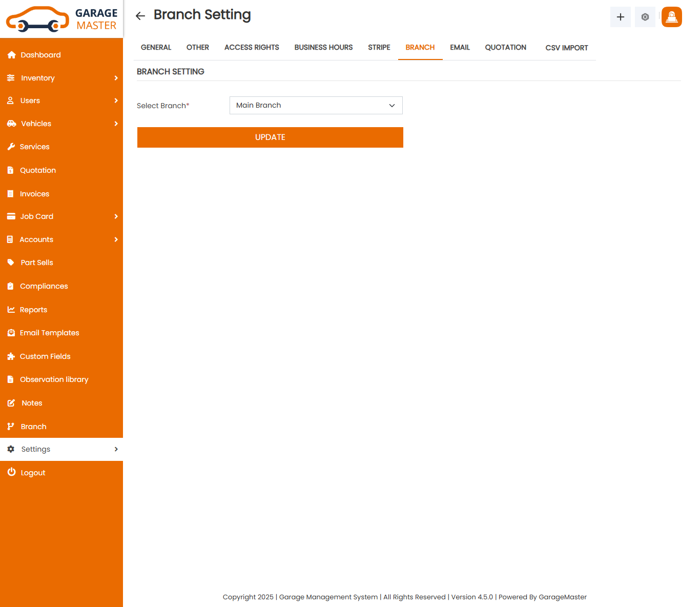
Task: Click the Services wrench icon
Action: 11,147
